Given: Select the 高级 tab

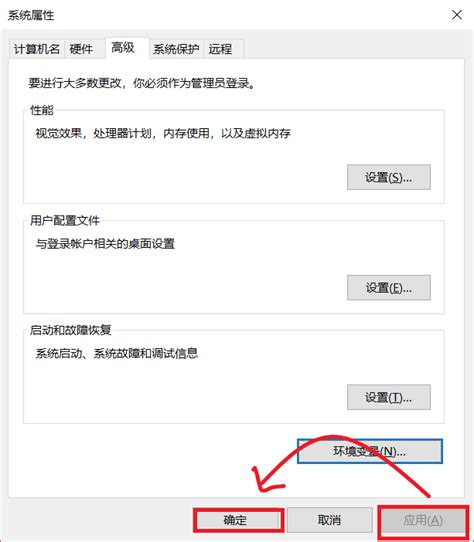Looking at the screenshot, I should [x=123, y=48].
